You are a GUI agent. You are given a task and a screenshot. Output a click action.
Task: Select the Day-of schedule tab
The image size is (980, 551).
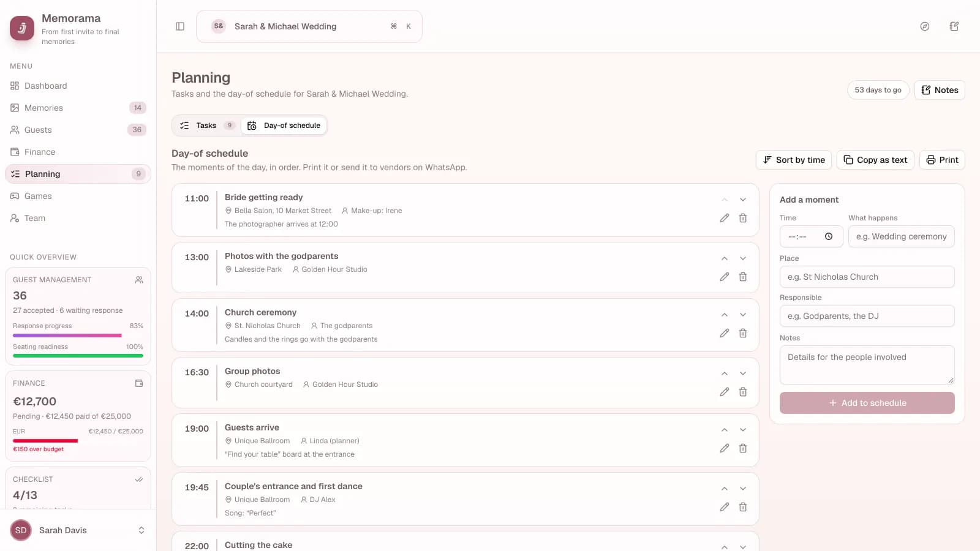(284, 126)
